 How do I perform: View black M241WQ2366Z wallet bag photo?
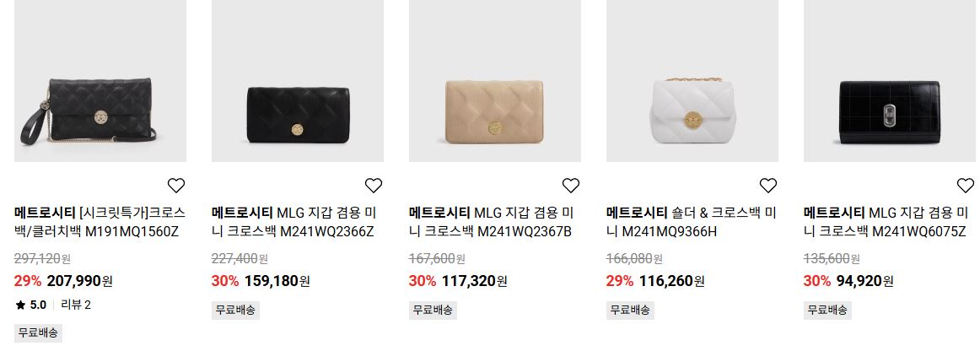[298, 81]
